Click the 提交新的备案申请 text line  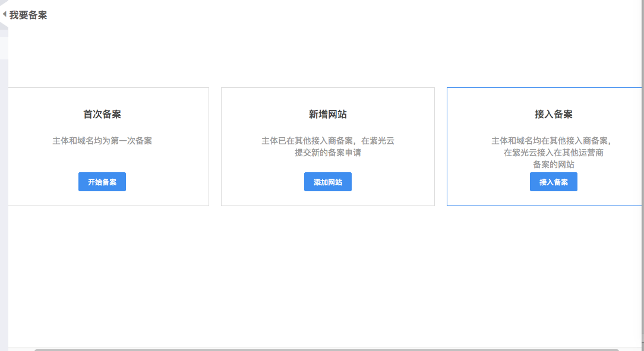[x=328, y=153]
